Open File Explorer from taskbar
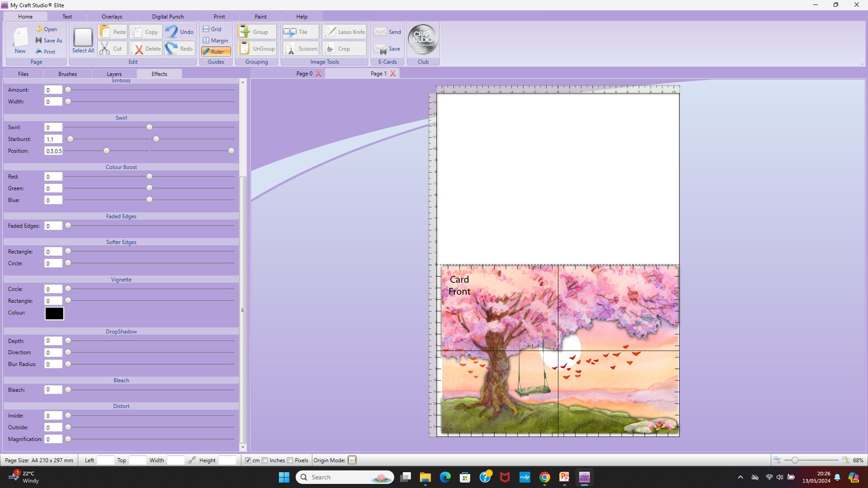The width and height of the screenshot is (868, 488). tap(425, 477)
